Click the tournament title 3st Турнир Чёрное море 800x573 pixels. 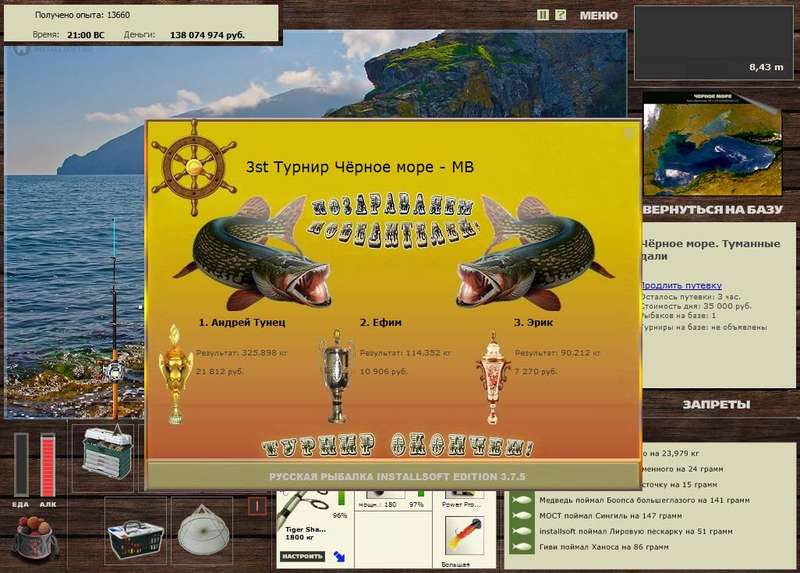click(360, 167)
